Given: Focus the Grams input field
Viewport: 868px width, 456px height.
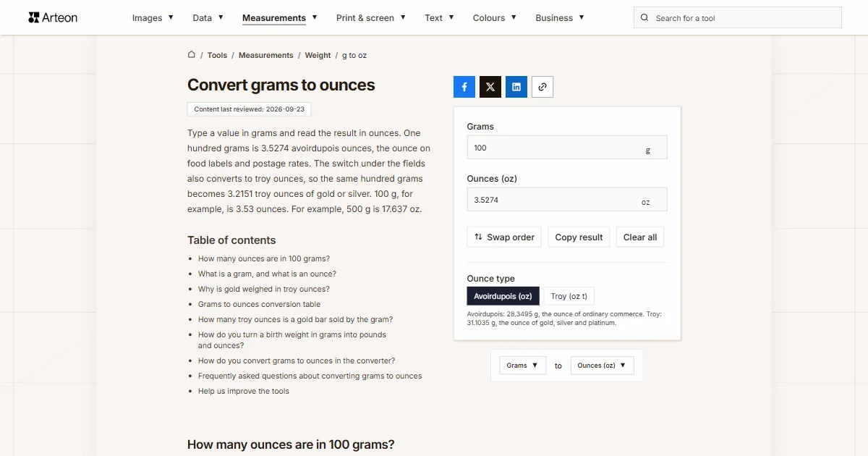Looking at the screenshot, I should tap(567, 148).
